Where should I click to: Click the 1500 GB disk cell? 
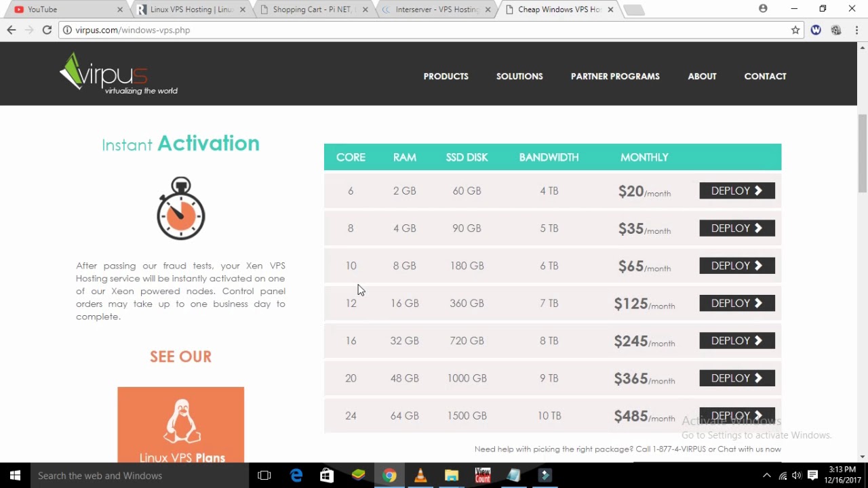click(x=467, y=415)
